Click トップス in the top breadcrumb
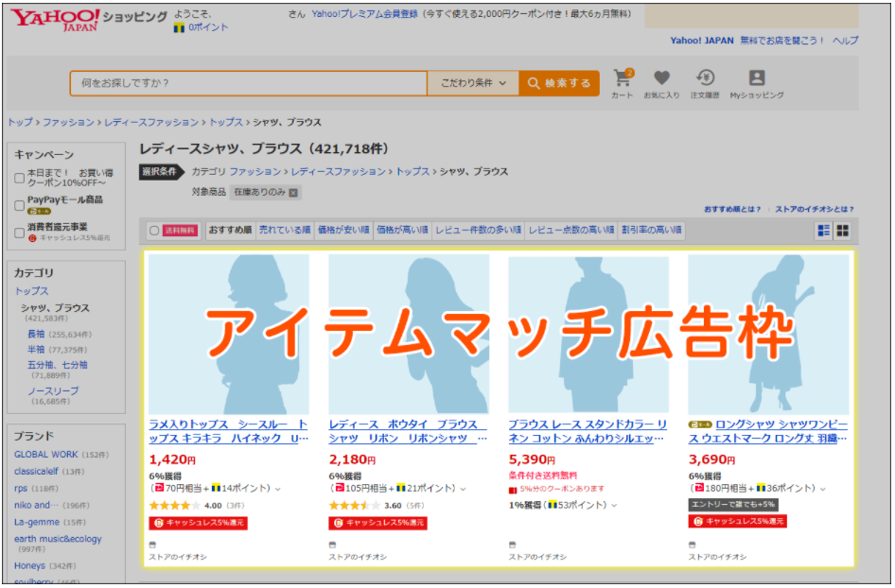This screenshot has height=588, width=895. pyautogui.click(x=226, y=123)
